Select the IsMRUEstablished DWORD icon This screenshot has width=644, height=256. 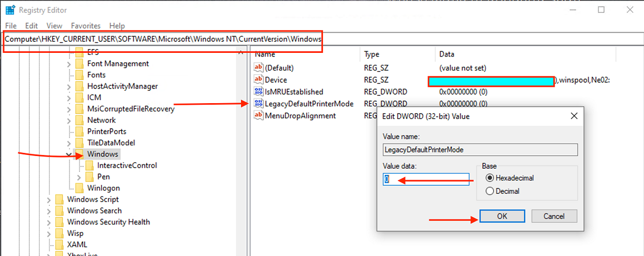tap(259, 92)
